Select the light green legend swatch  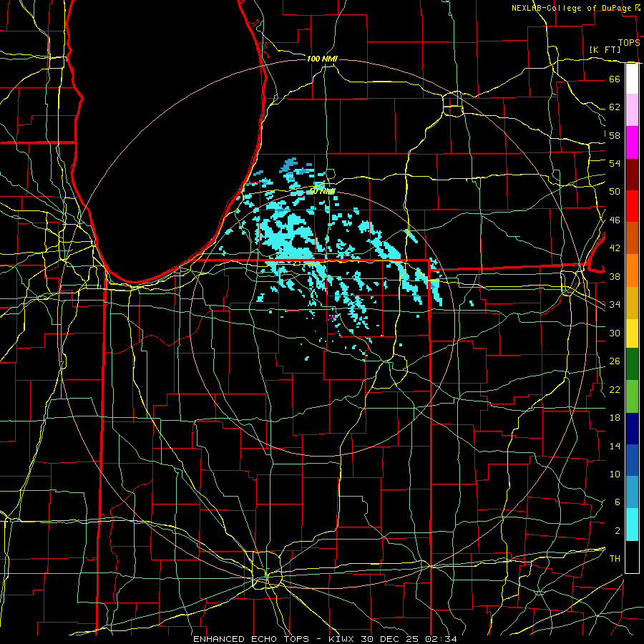(x=632, y=396)
